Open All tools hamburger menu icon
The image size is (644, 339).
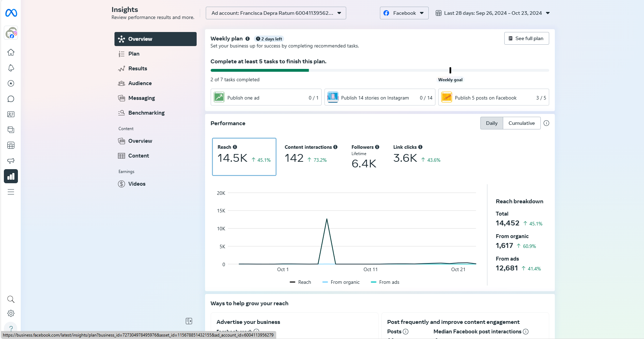tap(11, 192)
